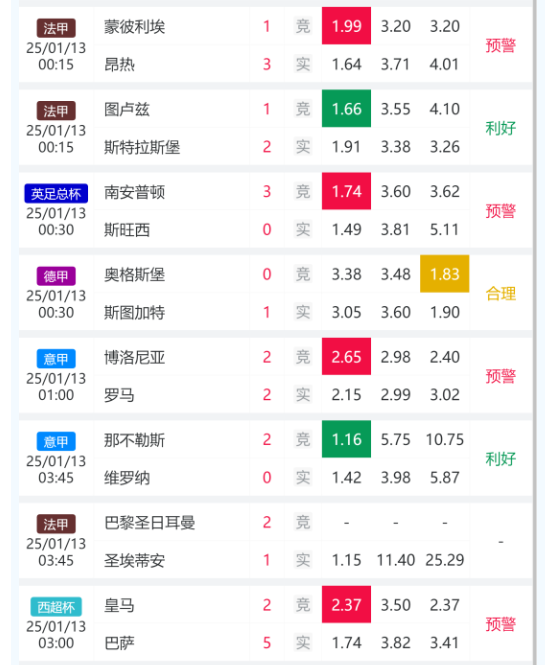This screenshot has height=665, width=547.
Task: Click the 竞 tag in 巴黎圣日耳曼 row
Action: [x=303, y=522]
